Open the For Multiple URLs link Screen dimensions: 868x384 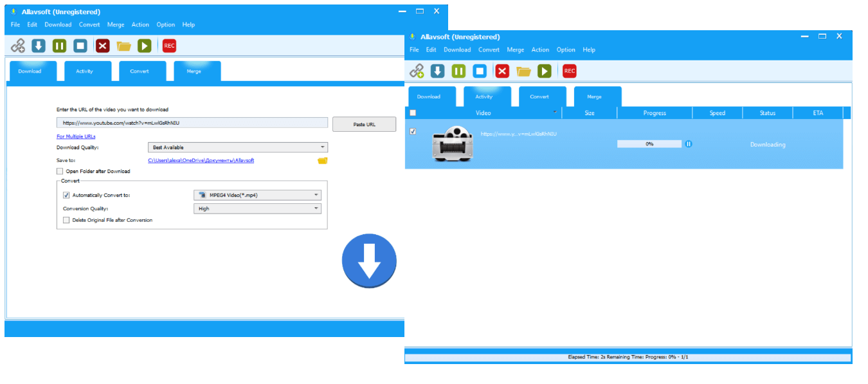(76, 136)
